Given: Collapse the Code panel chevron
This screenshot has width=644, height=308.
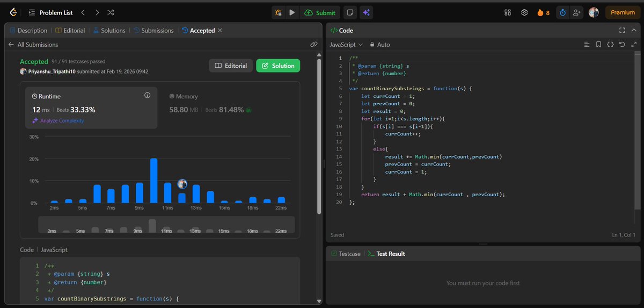Looking at the screenshot, I should tap(633, 31).
